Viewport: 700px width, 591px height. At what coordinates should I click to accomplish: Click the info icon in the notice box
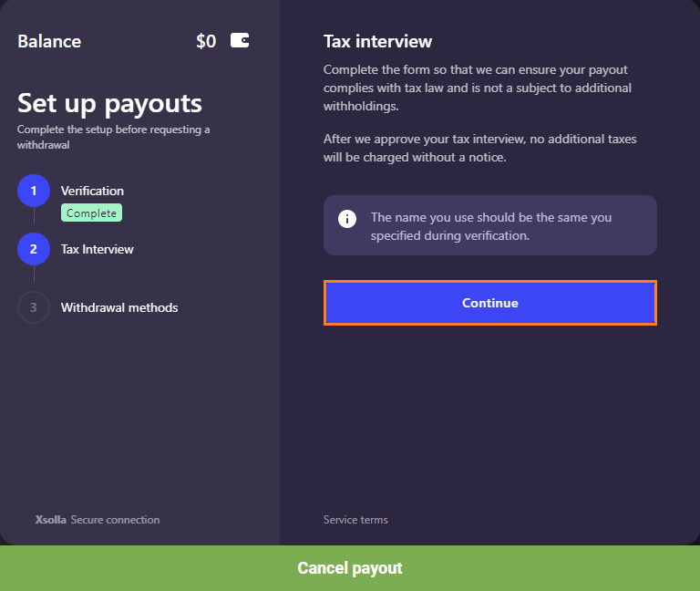pyautogui.click(x=347, y=219)
